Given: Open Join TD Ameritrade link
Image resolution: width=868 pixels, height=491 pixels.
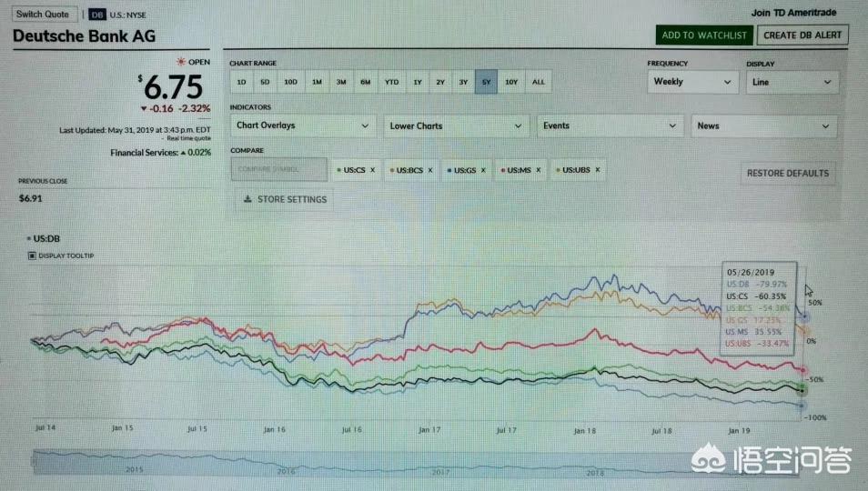Looking at the screenshot, I should 793,13.
